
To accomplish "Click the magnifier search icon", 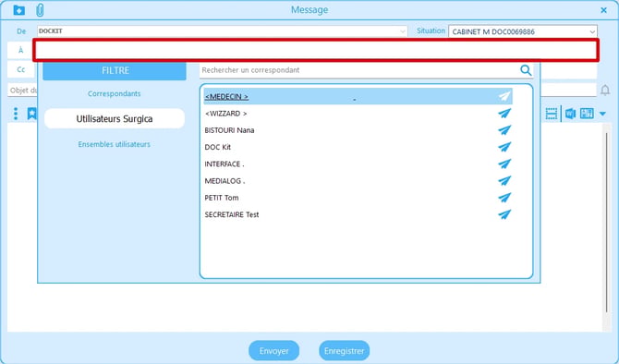I will tap(526, 70).
